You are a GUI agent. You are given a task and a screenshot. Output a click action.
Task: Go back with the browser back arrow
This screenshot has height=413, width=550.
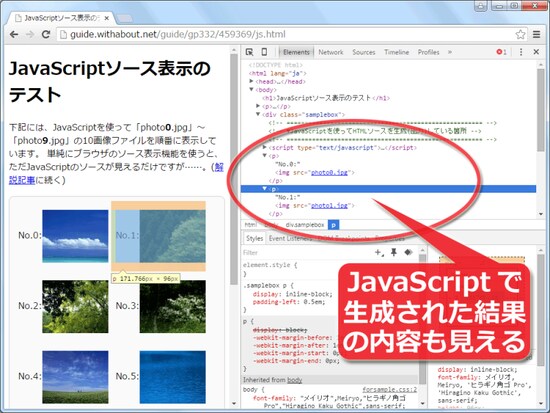click(14, 34)
